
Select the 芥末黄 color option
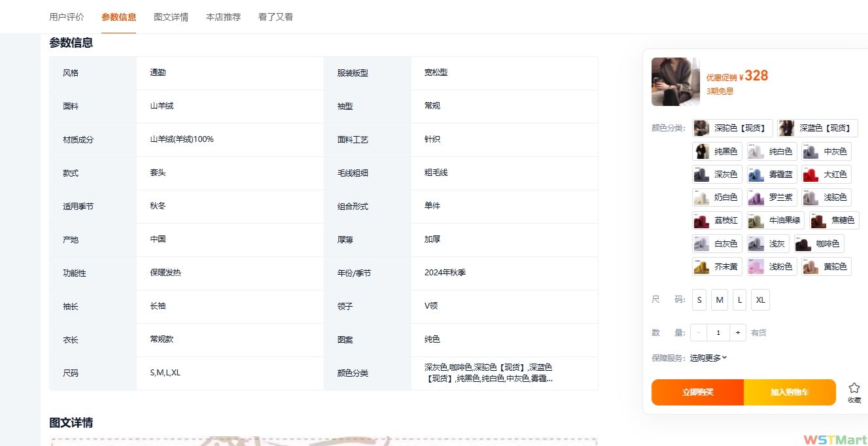(x=717, y=267)
